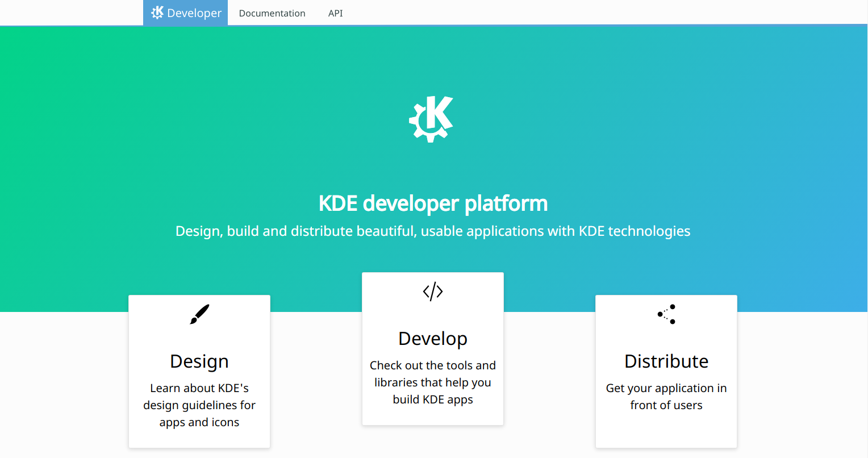868x458 pixels.
Task: Click the paintbrush icon on Design card
Action: point(199,314)
